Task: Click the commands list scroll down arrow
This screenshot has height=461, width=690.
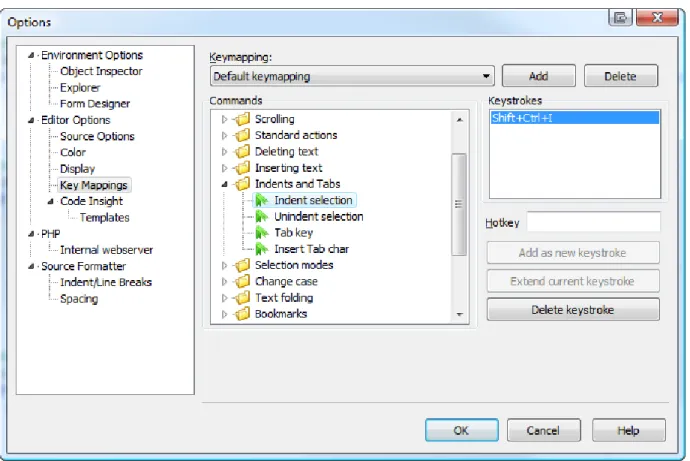Action: click(459, 314)
